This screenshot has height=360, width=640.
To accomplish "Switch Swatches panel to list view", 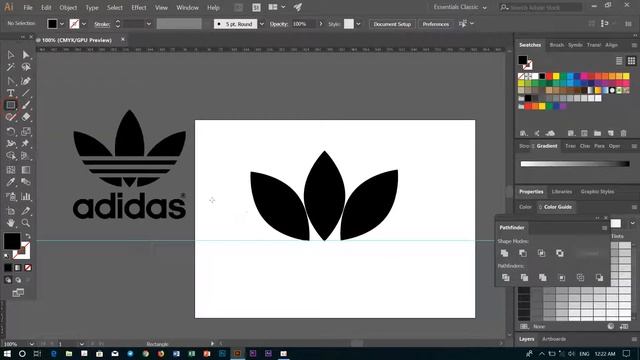I will click(619, 61).
